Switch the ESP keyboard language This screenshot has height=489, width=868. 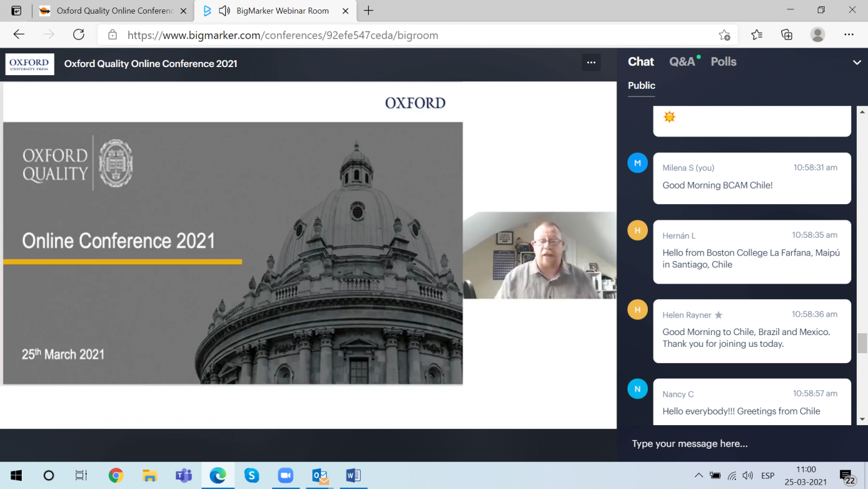click(x=768, y=475)
